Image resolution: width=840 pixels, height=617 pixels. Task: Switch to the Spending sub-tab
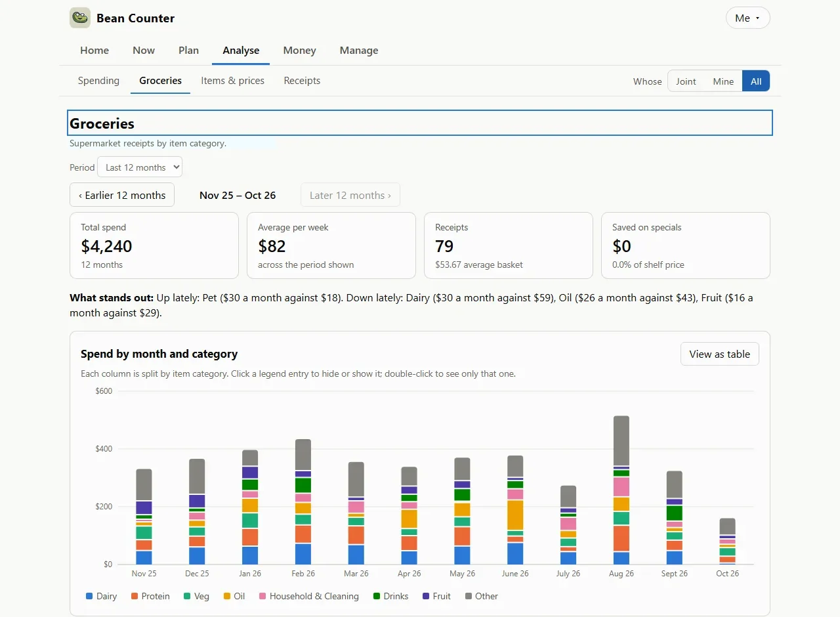coord(98,81)
